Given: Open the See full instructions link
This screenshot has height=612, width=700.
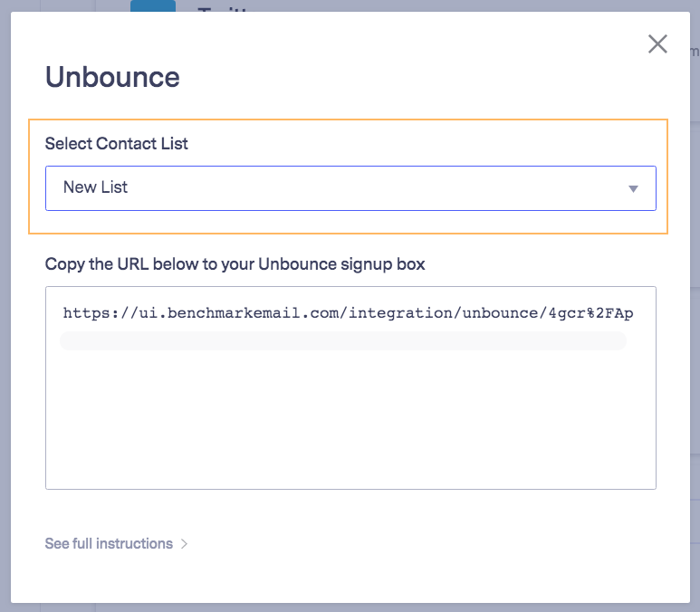Looking at the screenshot, I should (109, 543).
